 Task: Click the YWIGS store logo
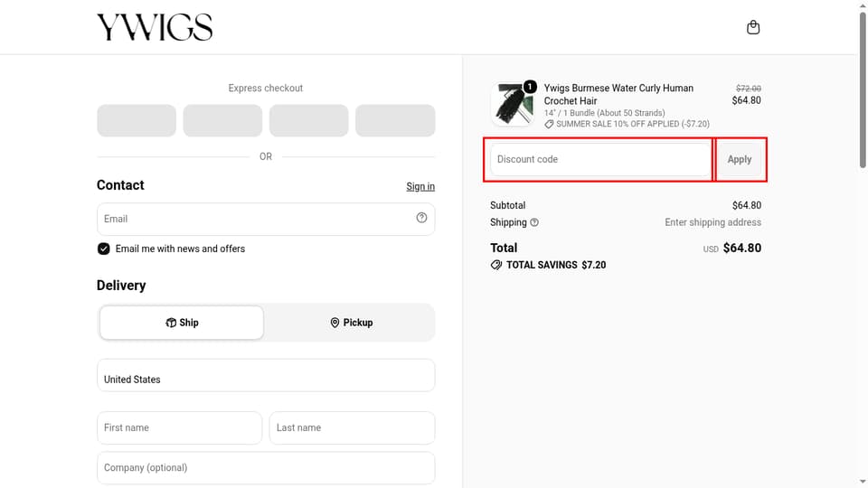tap(155, 27)
